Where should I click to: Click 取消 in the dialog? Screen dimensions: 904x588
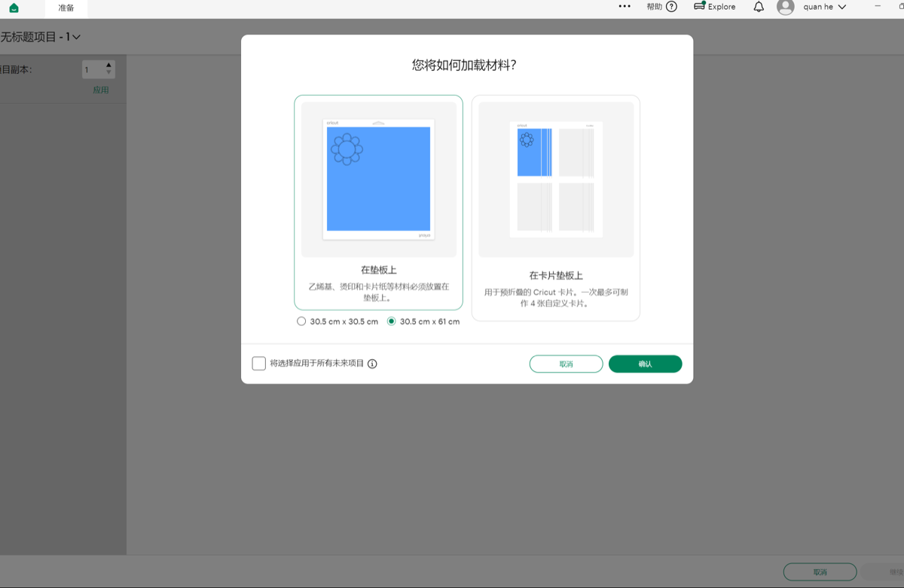point(566,364)
